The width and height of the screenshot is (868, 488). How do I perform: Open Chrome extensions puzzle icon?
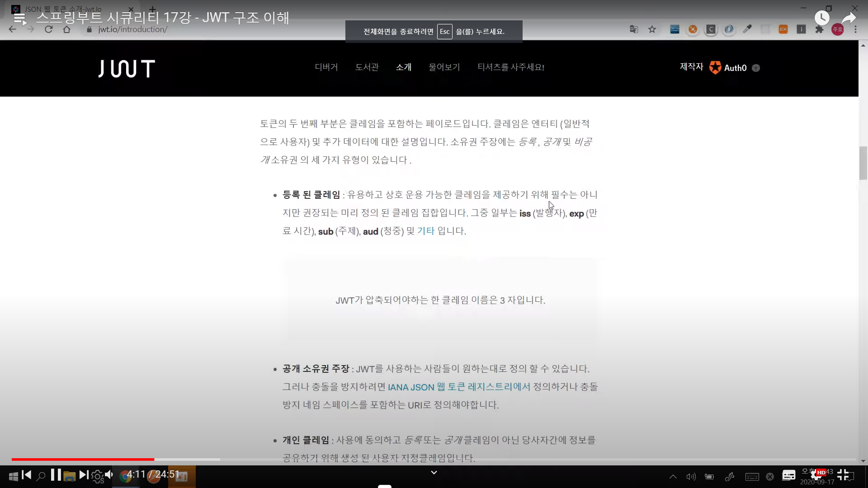pyautogui.click(x=819, y=29)
